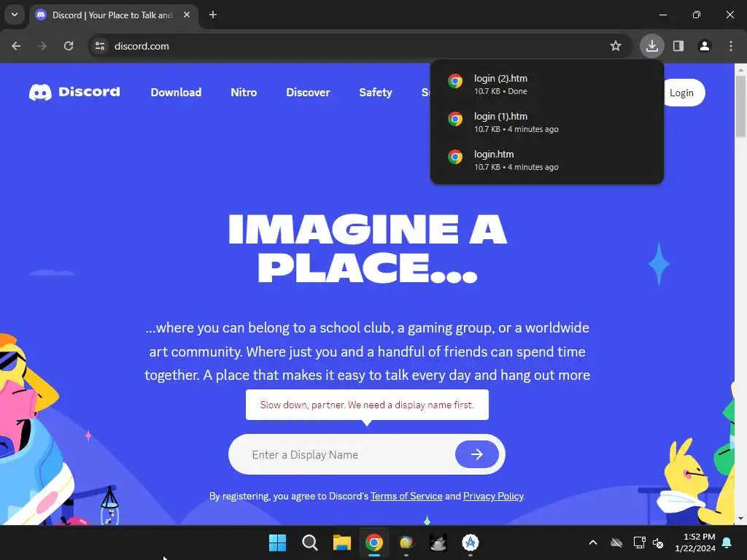Viewport: 747px width, 560px height.
Task: Reload the page
Action: (x=69, y=46)
